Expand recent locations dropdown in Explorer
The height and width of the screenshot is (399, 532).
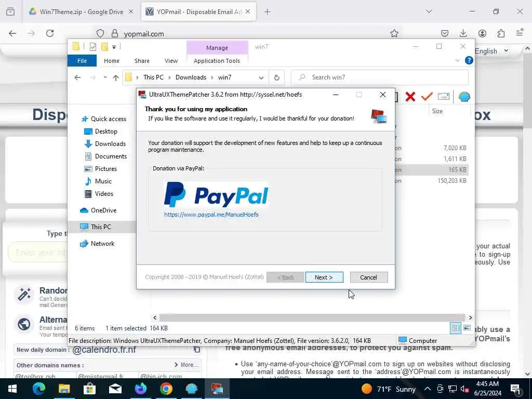(105, 77)
